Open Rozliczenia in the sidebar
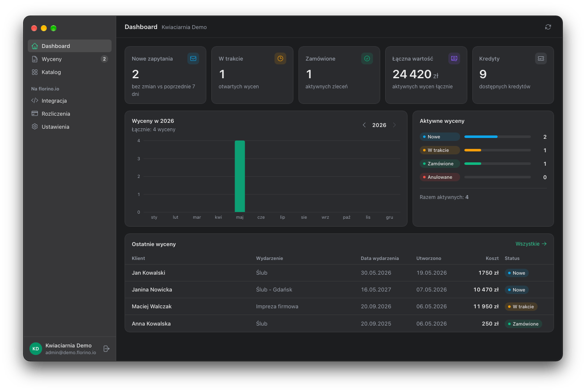The height and width of the screenshot is (392, 586). pyautogui.click(x=70, y=114)
